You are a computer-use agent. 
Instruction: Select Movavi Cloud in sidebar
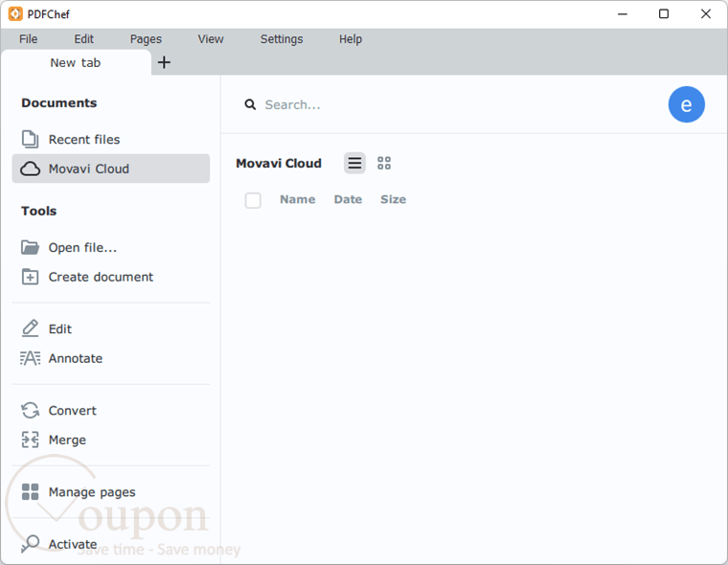[110, 169]
